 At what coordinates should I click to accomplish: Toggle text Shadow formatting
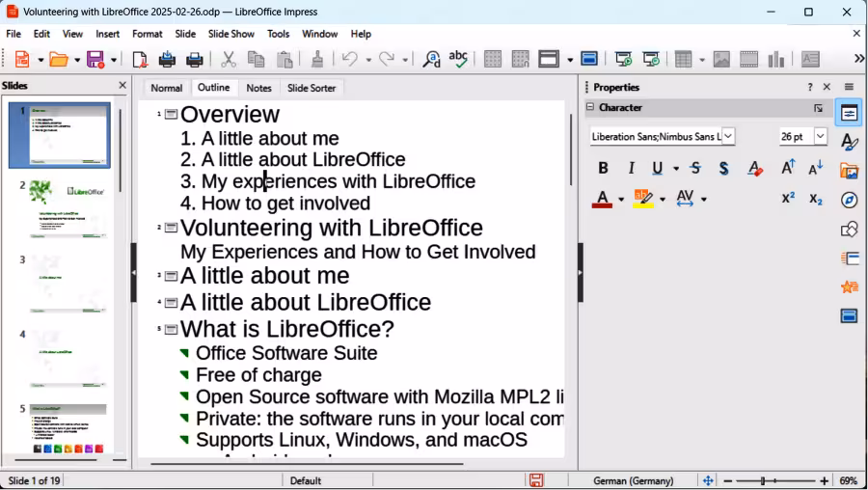pyautogui.click(x=723, y=168)
